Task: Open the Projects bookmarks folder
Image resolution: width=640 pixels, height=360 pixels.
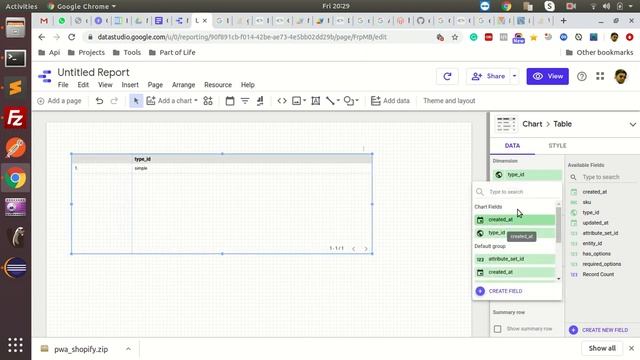Action: point(87,53)
